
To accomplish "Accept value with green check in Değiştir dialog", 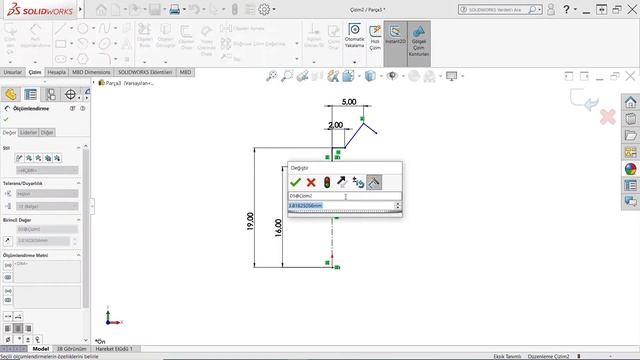I will tap(296, 182).
